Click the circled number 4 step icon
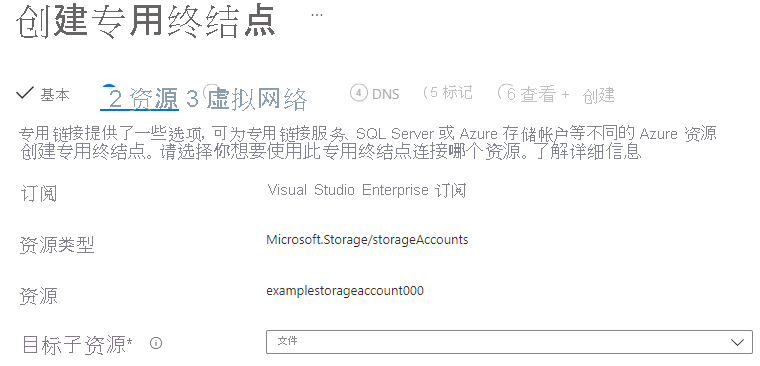The height and width of the screenshot is (366, 760). (x=358, y=93)
